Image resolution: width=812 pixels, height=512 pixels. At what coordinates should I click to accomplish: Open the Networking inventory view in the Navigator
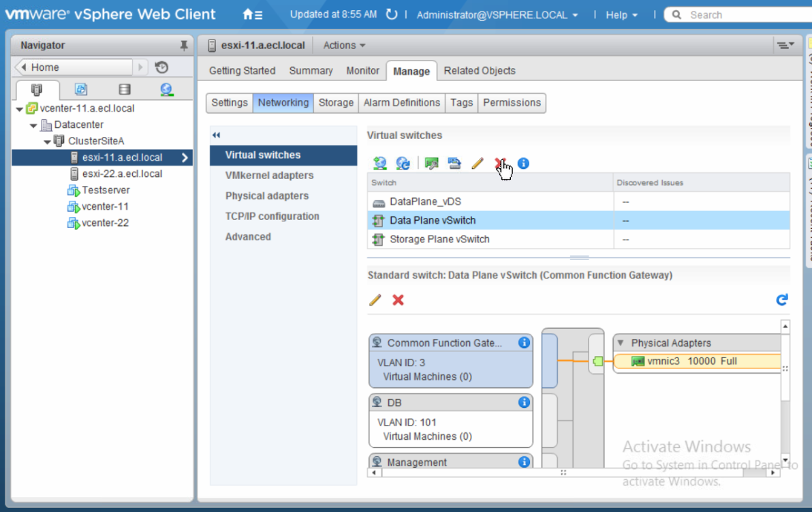coord(167,89)
